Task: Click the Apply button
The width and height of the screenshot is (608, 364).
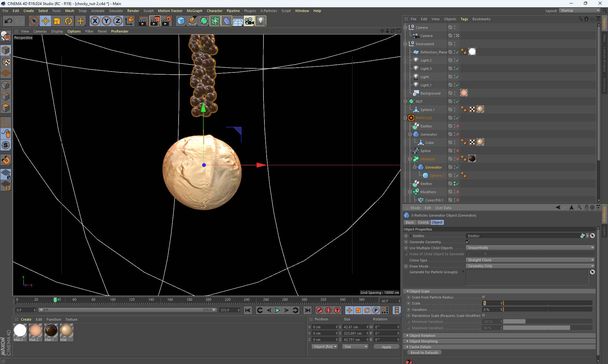Action: click(386, 347)
